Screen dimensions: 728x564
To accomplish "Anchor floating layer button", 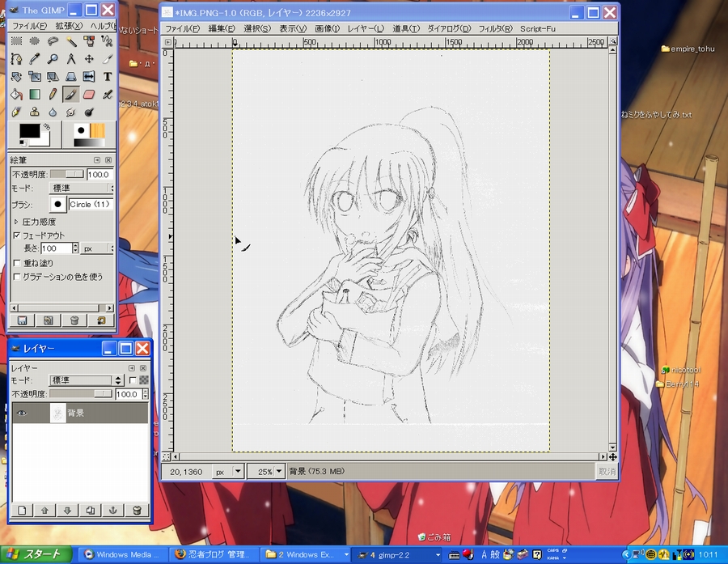I will click(112, 510).
